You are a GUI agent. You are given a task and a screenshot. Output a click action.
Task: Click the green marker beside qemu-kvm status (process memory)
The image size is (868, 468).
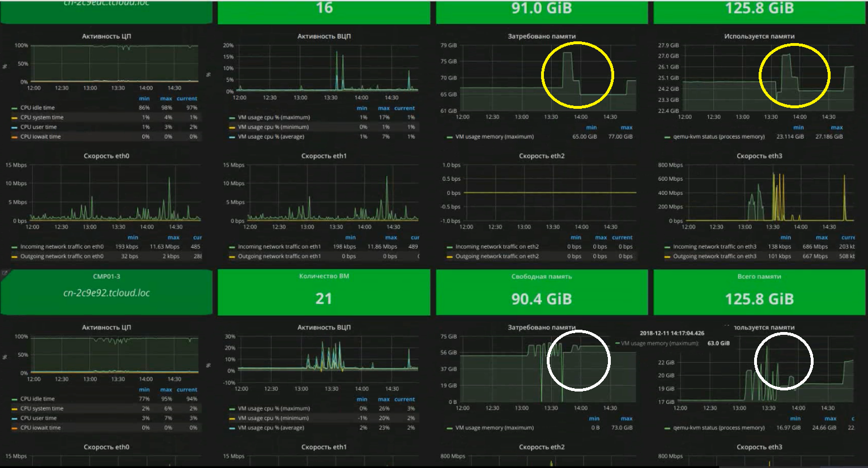(667, 136)
